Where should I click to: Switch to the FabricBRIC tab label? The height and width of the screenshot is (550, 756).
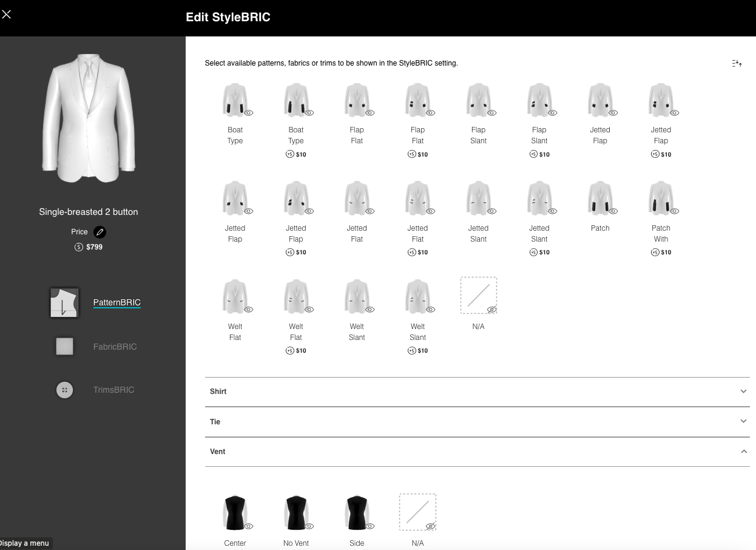[x=115, y=347]
